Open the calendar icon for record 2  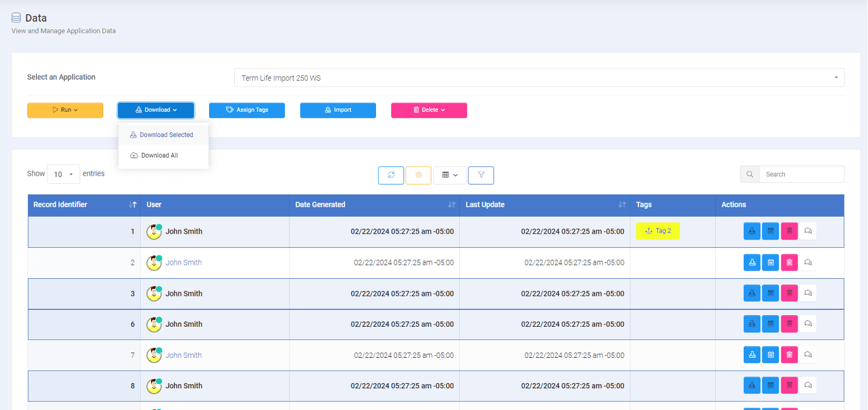pyautogui.click(x=771, y=262)
